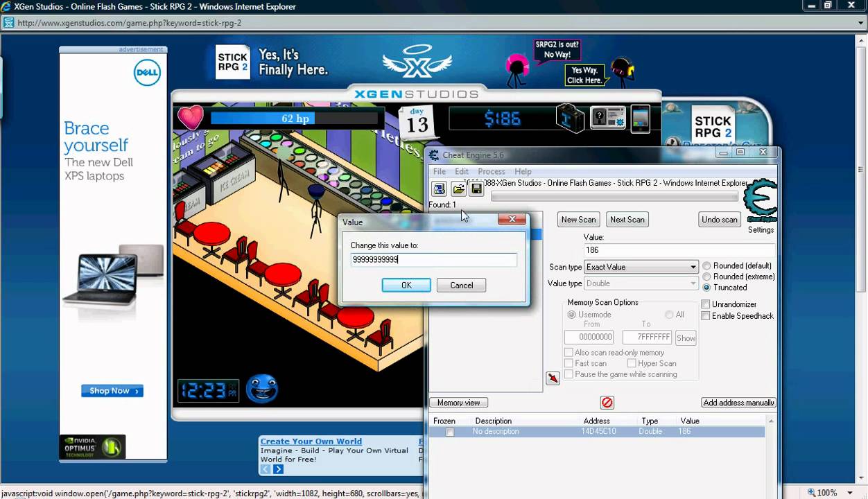Open the Process menu in Cheat Engine
Screen dimensions: 868x499
(x=492, y=171)
